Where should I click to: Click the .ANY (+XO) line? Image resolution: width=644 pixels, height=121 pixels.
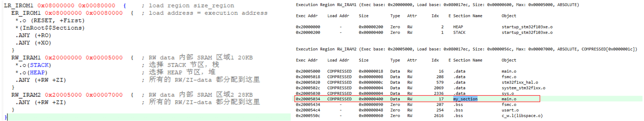point(33,43)
